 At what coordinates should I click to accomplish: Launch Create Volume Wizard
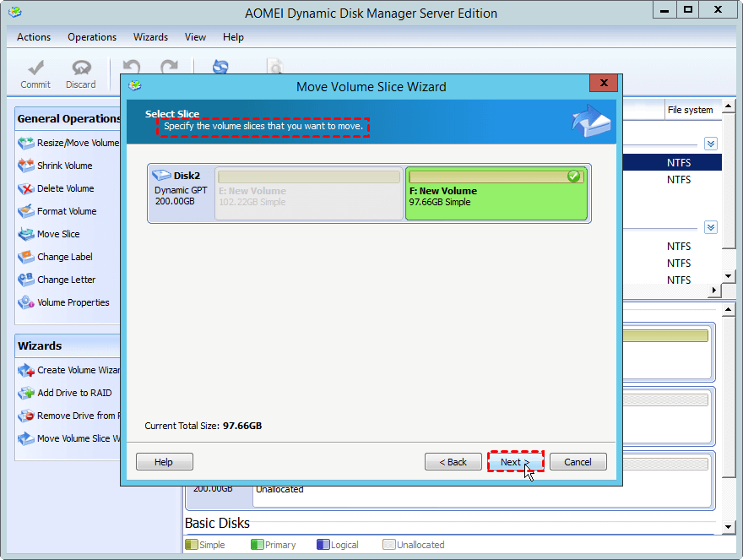coord(68,370)
